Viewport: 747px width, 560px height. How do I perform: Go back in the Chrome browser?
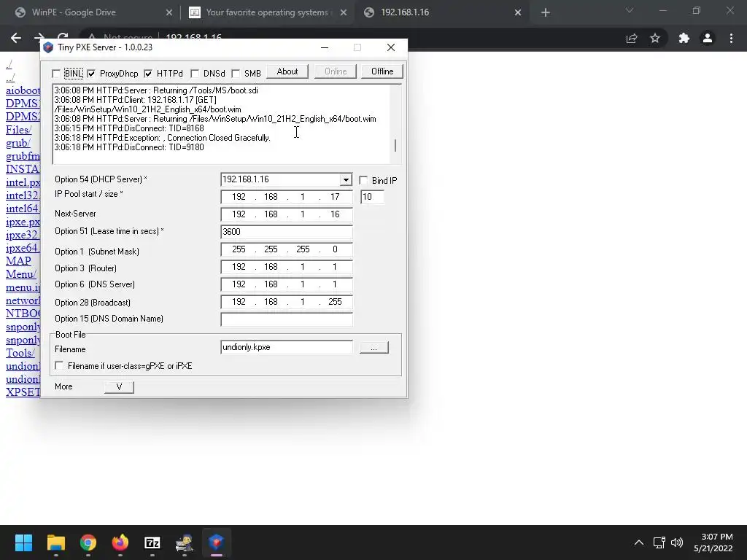point(16,38)
